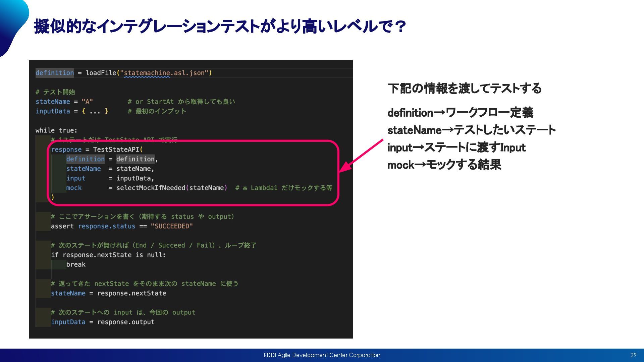Click the 'inputData = response.output' line
This screenshot has width=644, height=362.
(103, 322)
